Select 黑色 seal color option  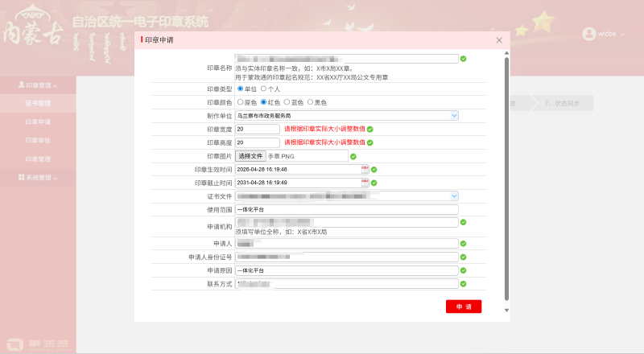311,102
